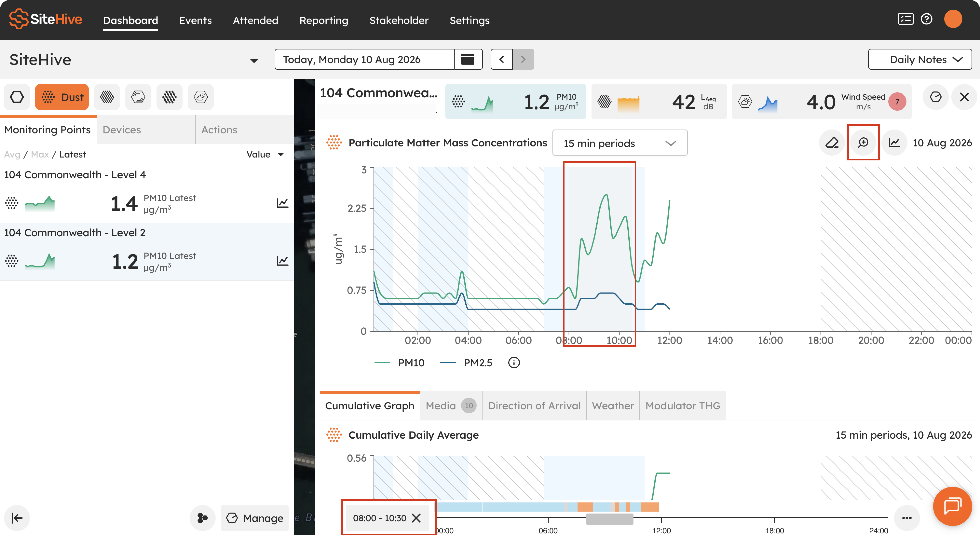This screenshot has width=980, height=535.
Task: Open the LAeq 42 dB metric card
Action: (x=659, y=102)
